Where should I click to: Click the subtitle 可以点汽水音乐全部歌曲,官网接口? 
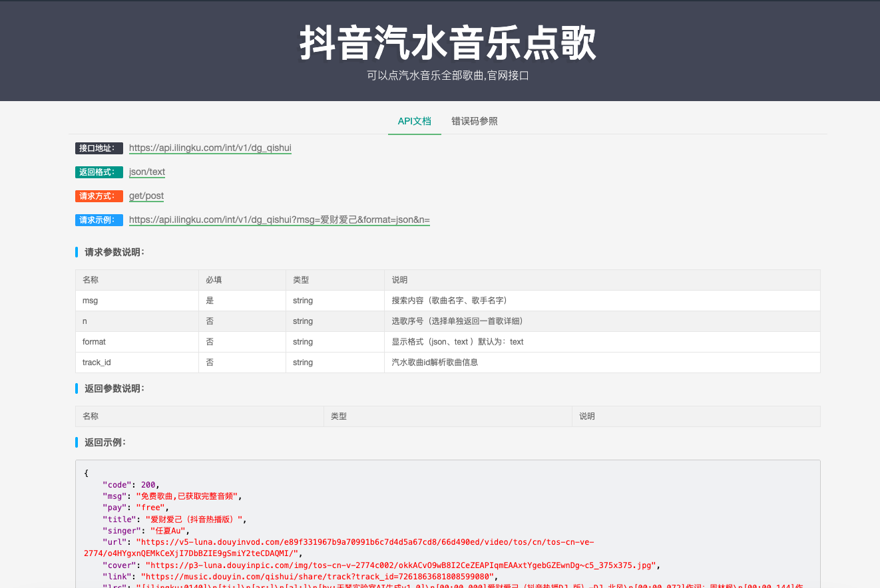pyautogui.click(x=447, y=76)
